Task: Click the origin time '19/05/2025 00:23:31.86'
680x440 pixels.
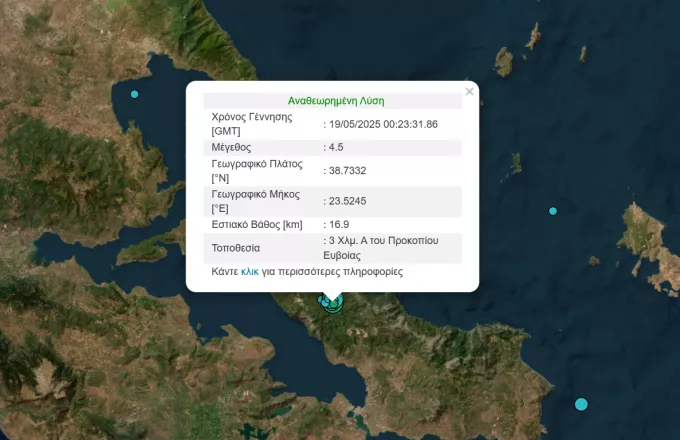Action: tap(383, 124)
